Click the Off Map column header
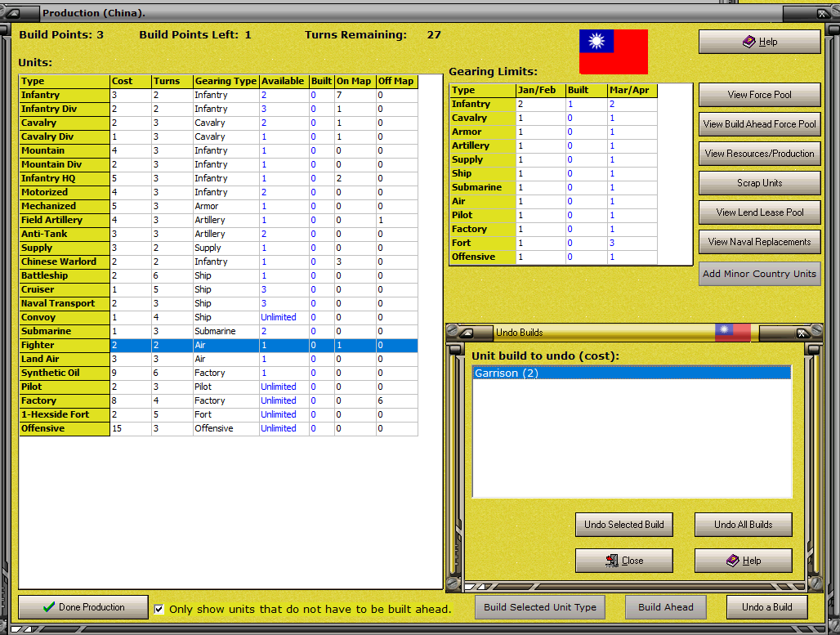Screen dimensions: 840x635 coord(397,82)
